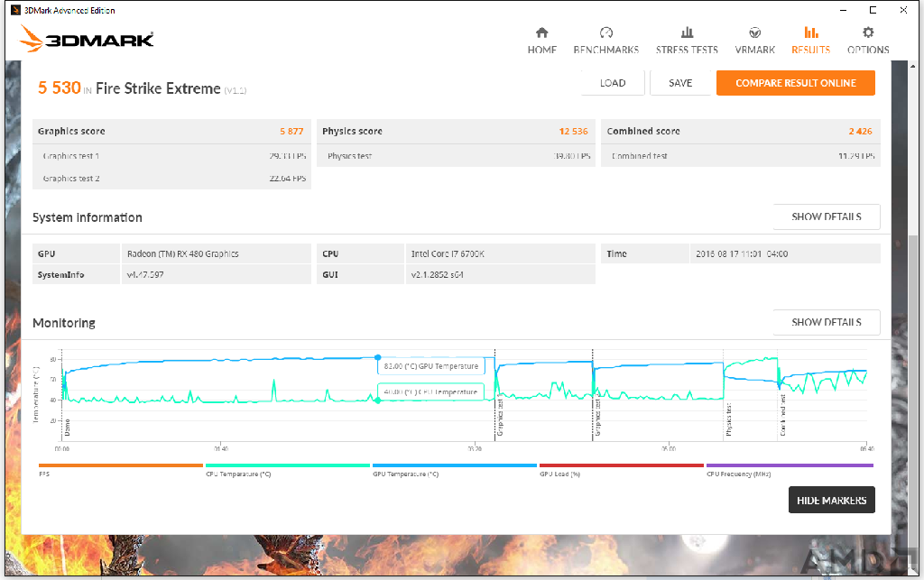Click the 3DMark logo in the header
The width and height of the screenshot is (924, 580).
(87, 39)
